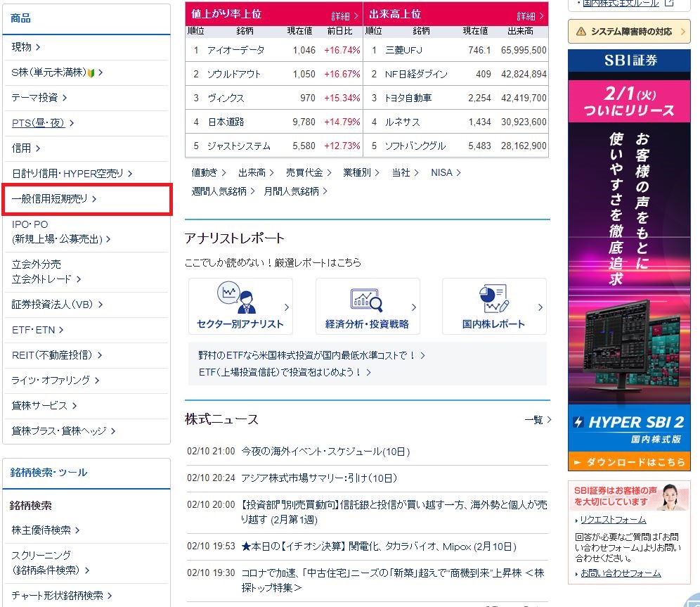The width and height of the screenshot is (700, 607).
Task: Open 株式ニュース 一覧 list
Action: pyautogui.click(x=538, y=420)
